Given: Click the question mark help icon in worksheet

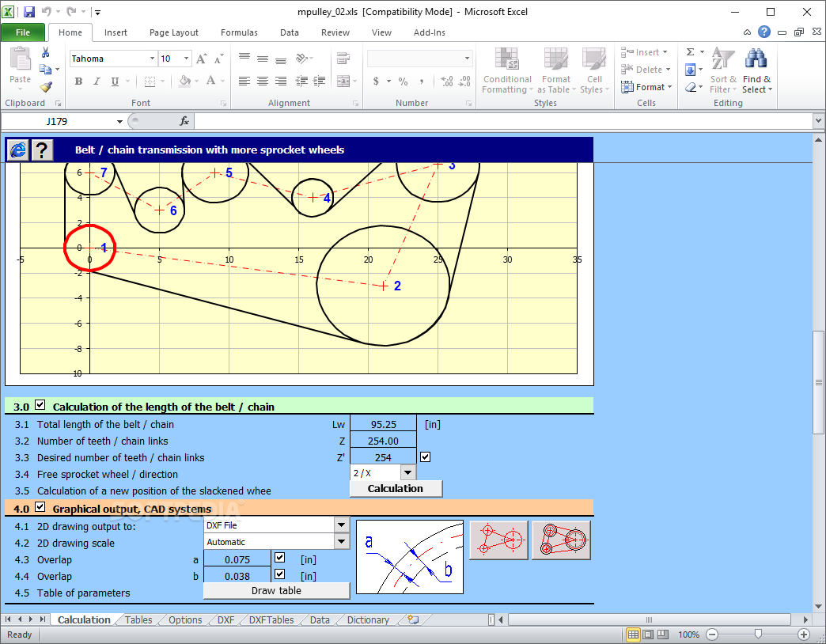Looking at the screenshot, I should pyautogui.click(x=42, y=150).
